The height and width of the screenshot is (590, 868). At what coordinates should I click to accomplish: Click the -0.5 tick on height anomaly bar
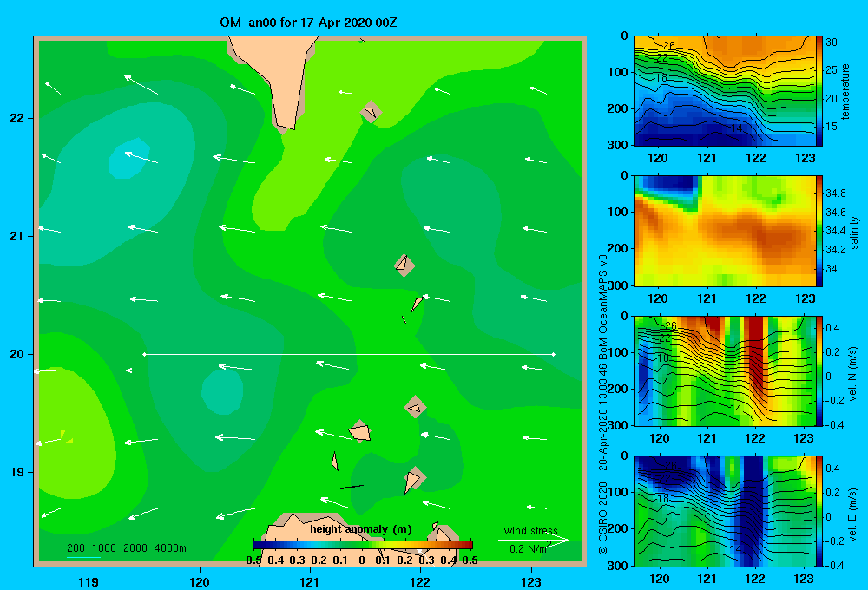pyautogui.click(x=252, y=560)
